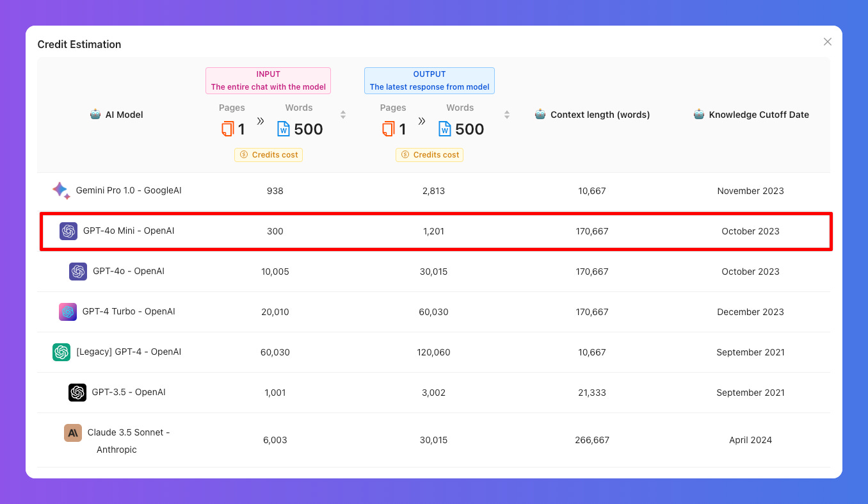
Task: Click the double-arrow icon in the OUTPUT column
Action: (x=422, y=120)
